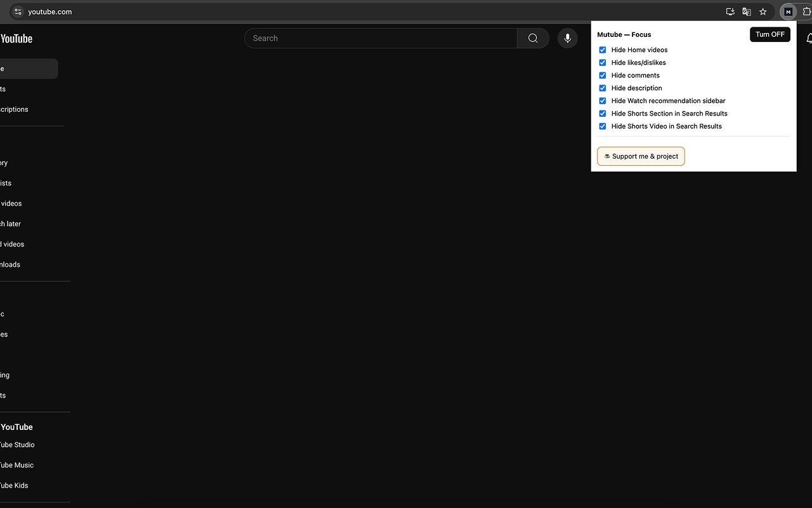Open YouTube Studio from the sidebar
This screenshot has width=812, height=508.
[x=17, y=444]
